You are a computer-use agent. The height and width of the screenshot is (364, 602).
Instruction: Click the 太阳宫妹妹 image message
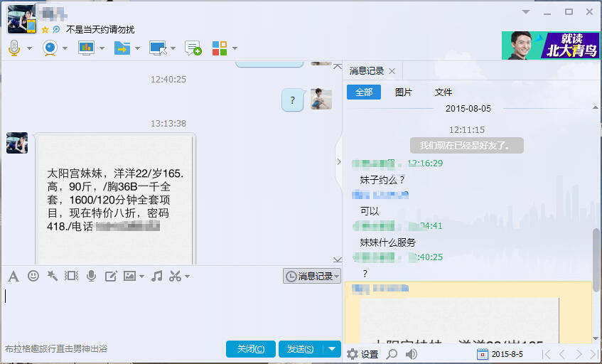[115, 199]
